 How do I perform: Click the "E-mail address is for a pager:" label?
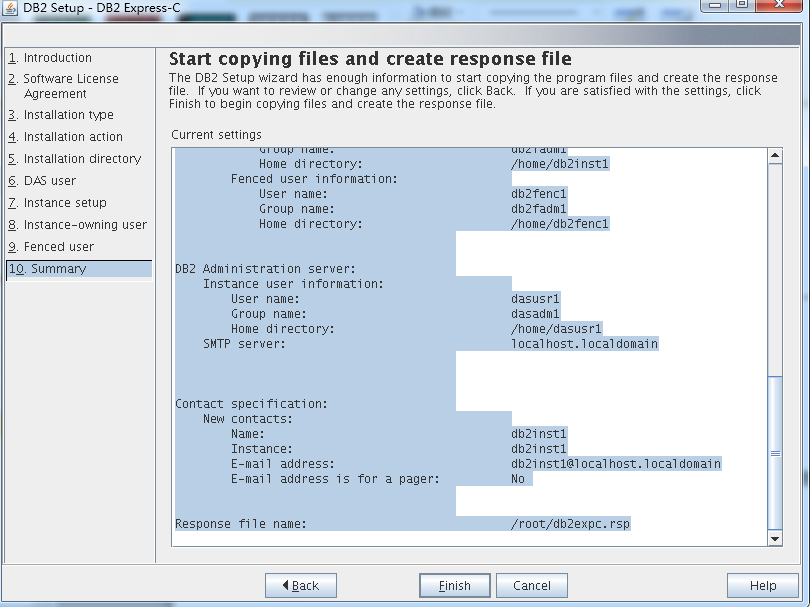[335, 479]
